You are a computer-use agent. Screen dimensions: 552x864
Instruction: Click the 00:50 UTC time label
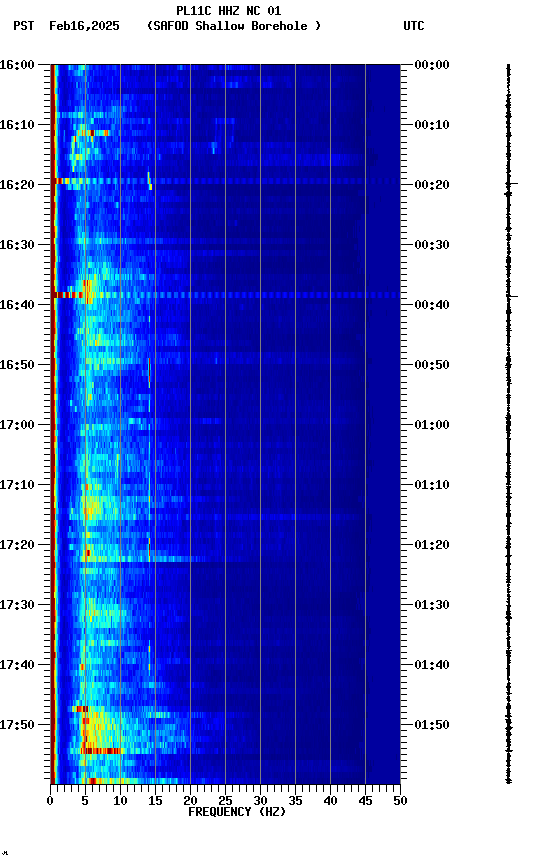(432, 365)
